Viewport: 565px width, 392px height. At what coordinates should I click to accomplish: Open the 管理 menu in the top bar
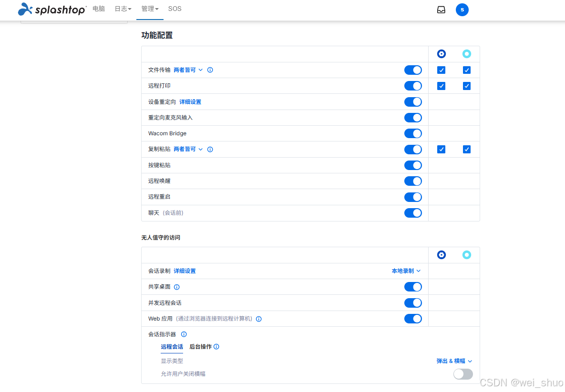point(150,9)
